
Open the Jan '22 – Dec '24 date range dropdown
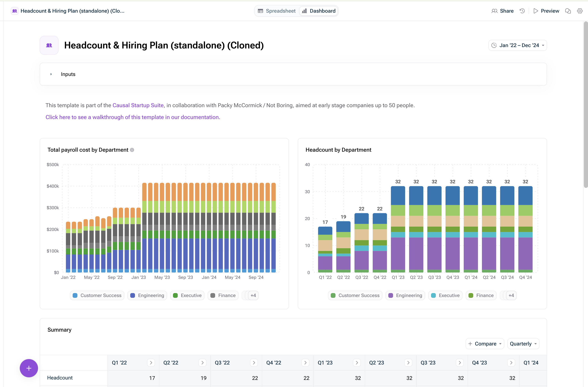[x=518, y=45]
